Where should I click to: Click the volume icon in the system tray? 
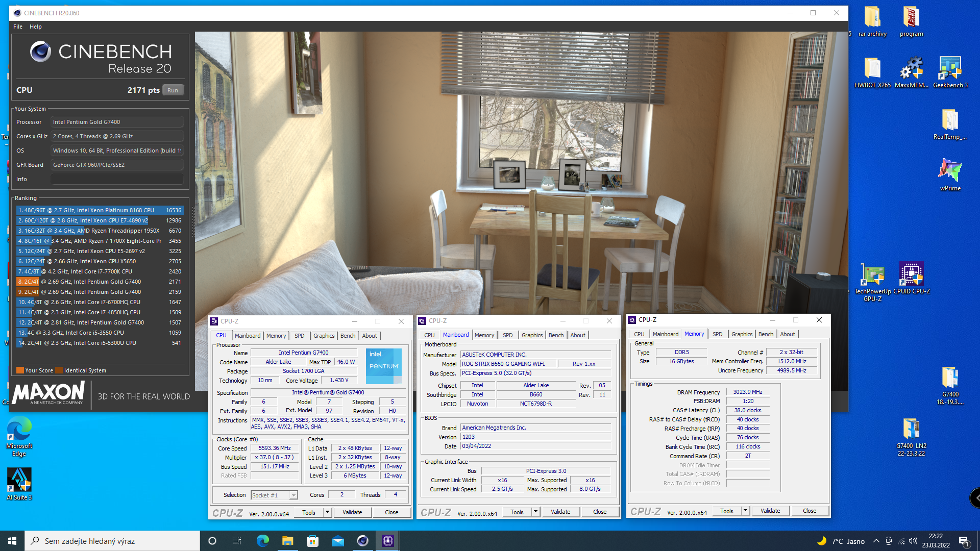(913, 541)
